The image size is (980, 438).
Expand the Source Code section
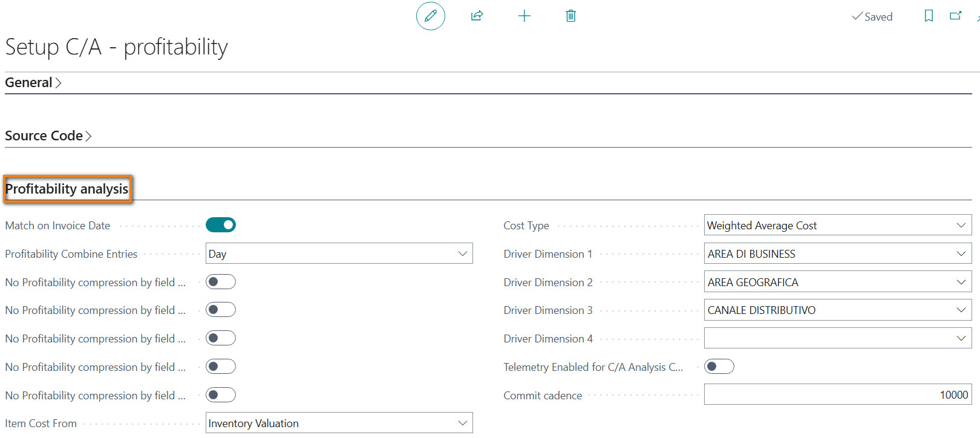tap(48, 136)
